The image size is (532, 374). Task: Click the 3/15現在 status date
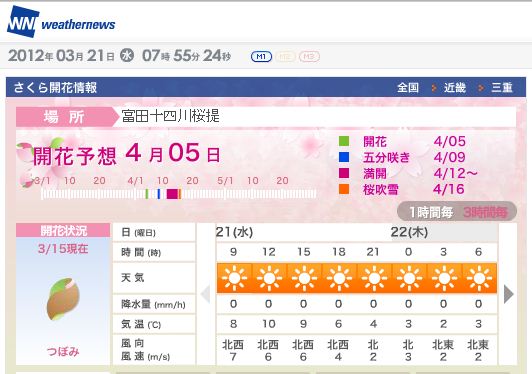63,249
